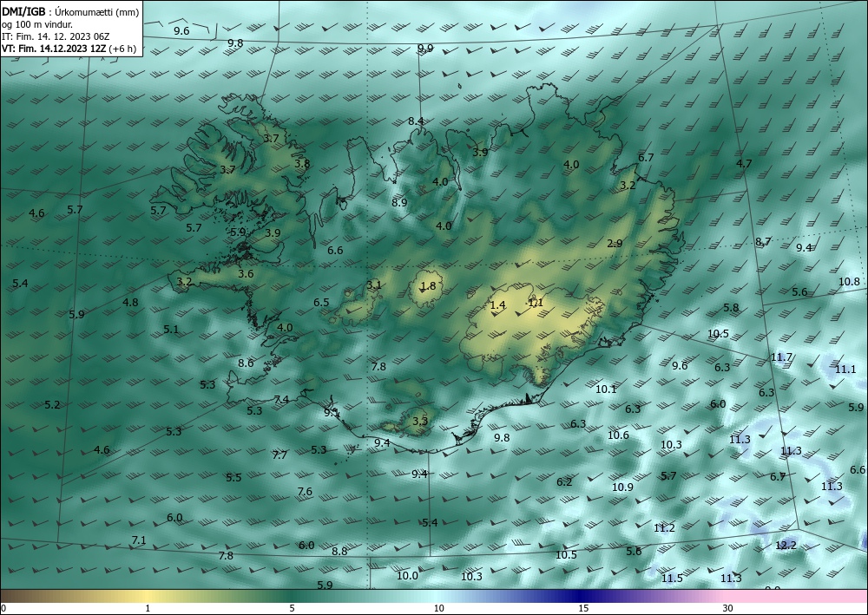Click the map value 7.4
The height and width of the screenshot is (615, 868).
281,399
